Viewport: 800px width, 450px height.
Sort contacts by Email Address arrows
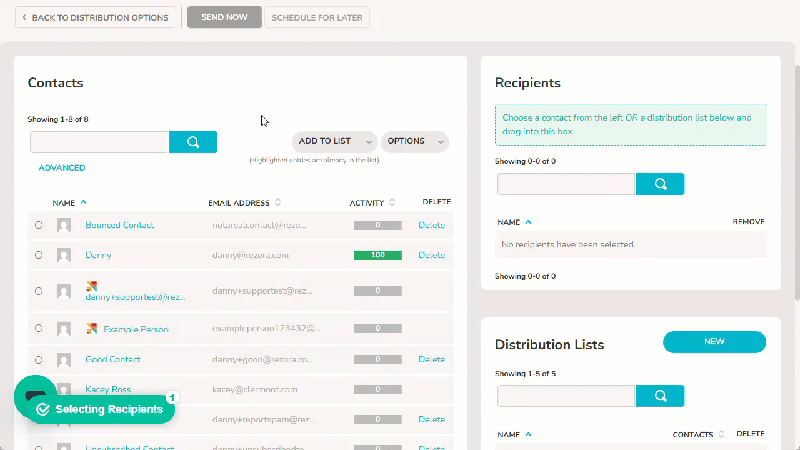tap(278, 203)
